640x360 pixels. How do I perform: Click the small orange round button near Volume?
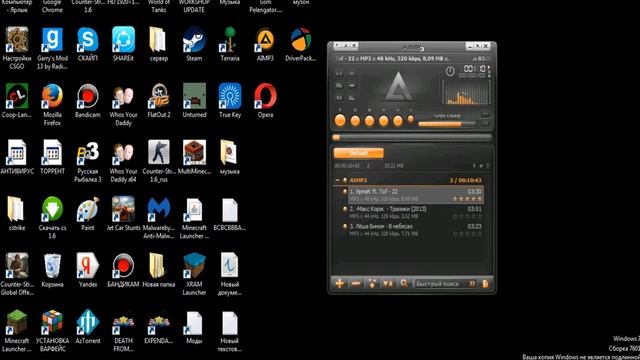pyautogui.click(x=411, y=119)
